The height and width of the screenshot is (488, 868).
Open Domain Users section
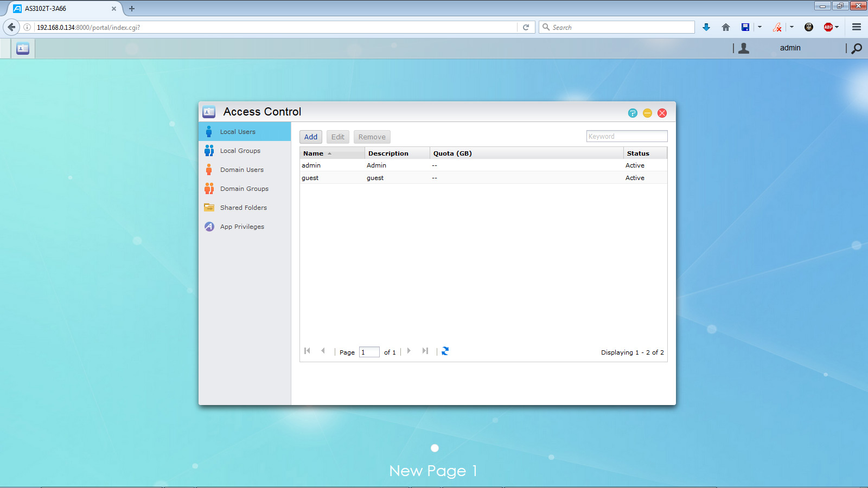(x=245, y=170)
